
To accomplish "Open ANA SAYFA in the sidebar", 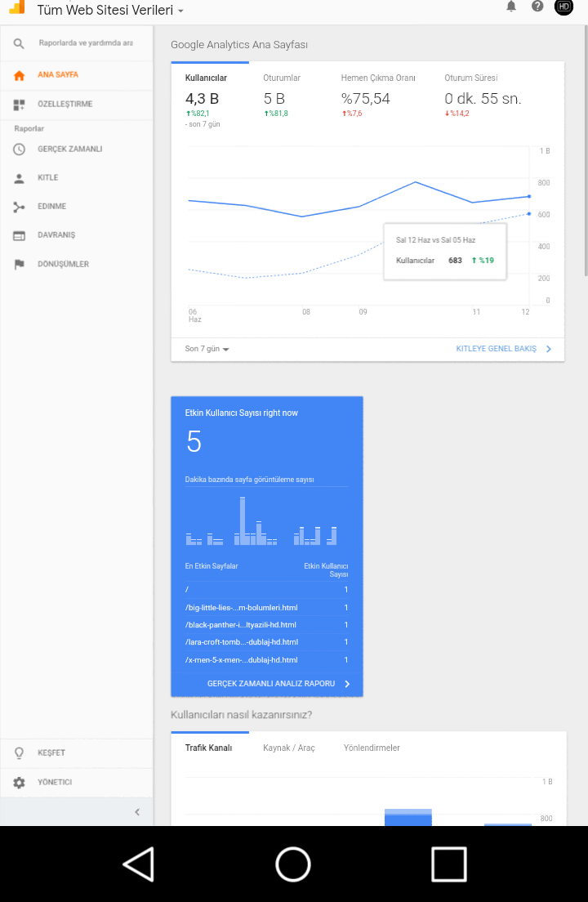I will click(77, 75).
